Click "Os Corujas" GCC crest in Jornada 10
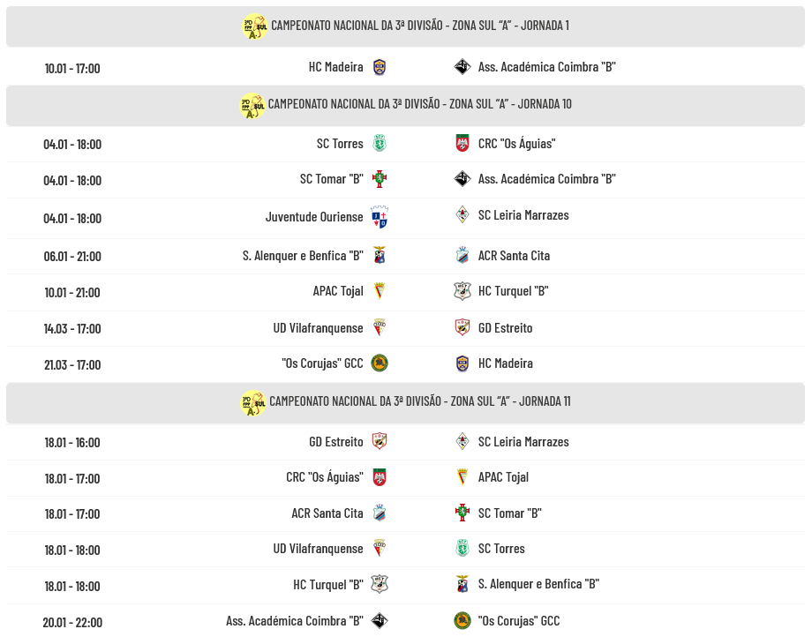812x644 pixels. (x=380, y=363)
